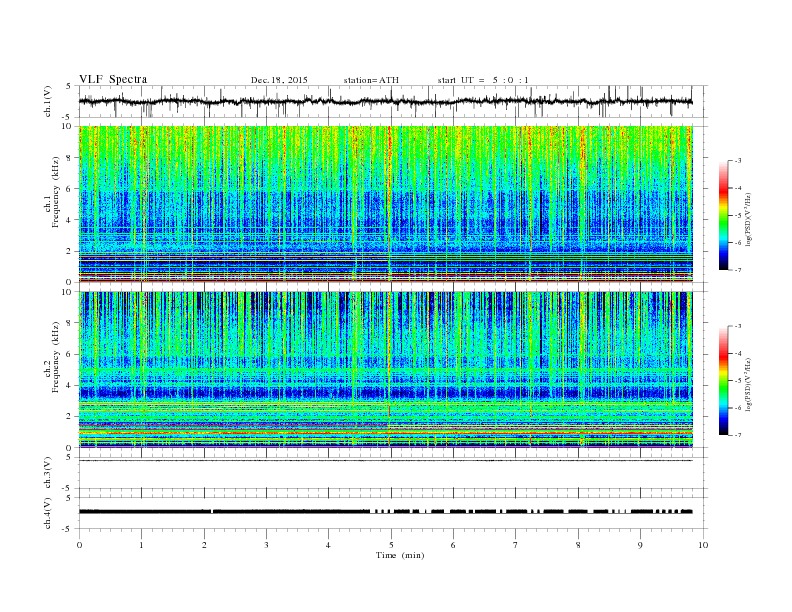The image size is (792, 612).
Task: Click time axis tick label "8"
Action: [x=578, y=545]
